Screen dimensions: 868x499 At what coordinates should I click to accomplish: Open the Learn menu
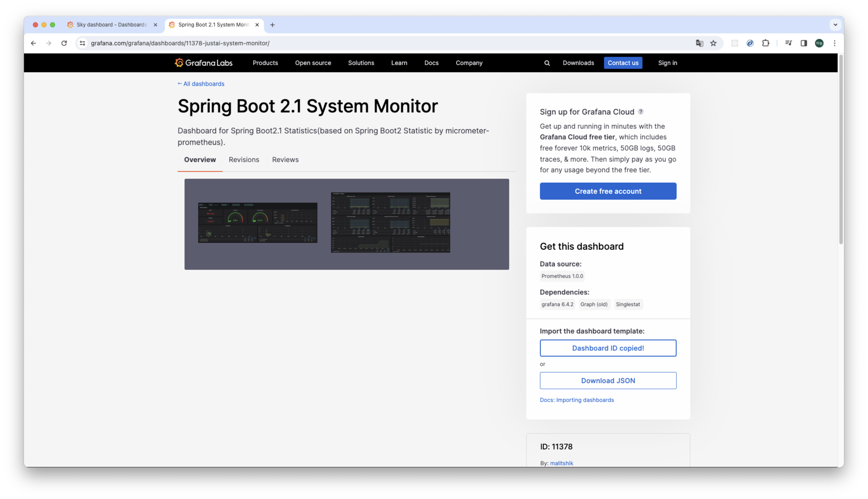point(399,63)
